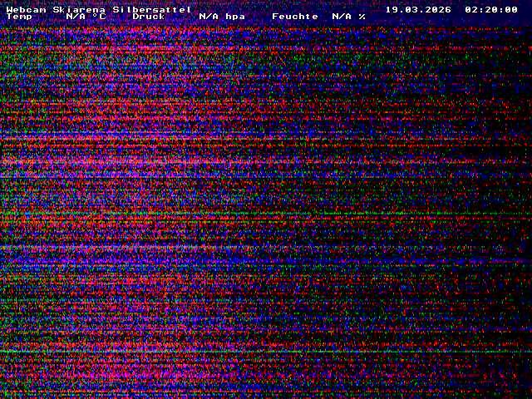Click the 'N/A °C' temperature value

click(x=86, y=17)
